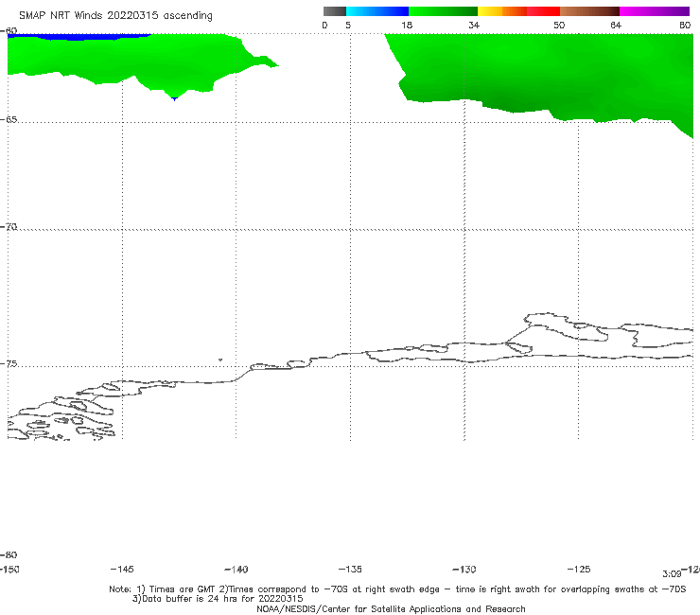The image size is (700, 615).
Task: Click the longitude label '-140'
Action: (x=236, y=570)
